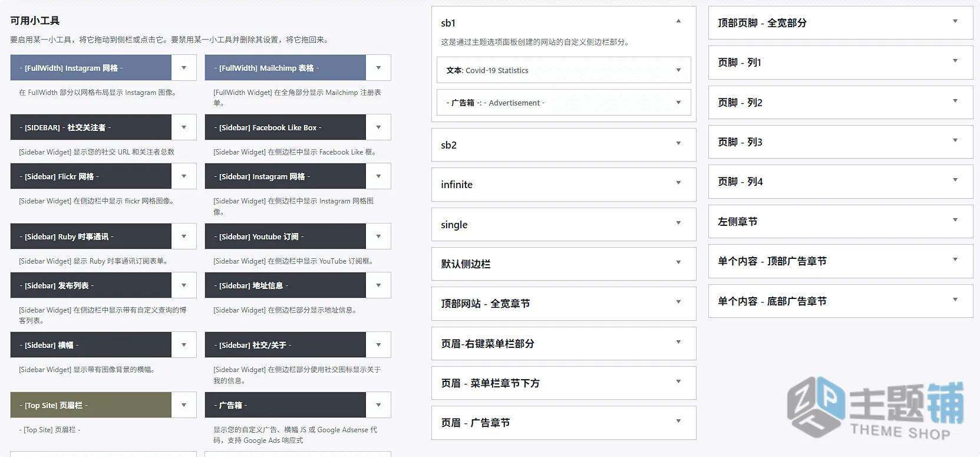
Task: Expand the 页脚 - 列2 area
Action: click(x=840, y=102)
